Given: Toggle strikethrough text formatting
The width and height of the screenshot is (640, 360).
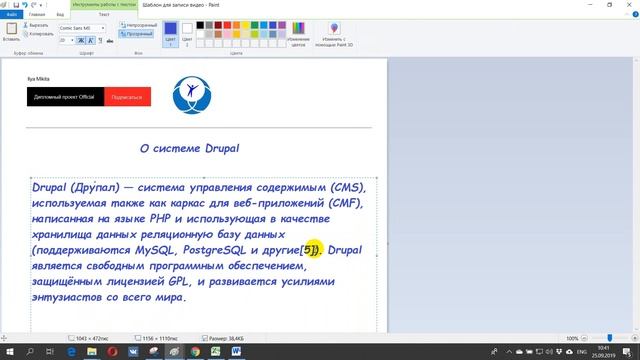Looking at the screenshot, I should [x=110, y=40].
